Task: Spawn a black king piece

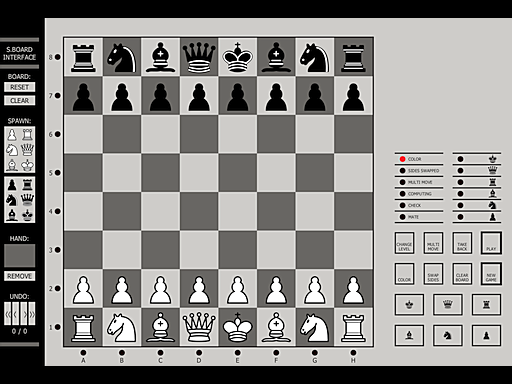Action: pos(27,215)
